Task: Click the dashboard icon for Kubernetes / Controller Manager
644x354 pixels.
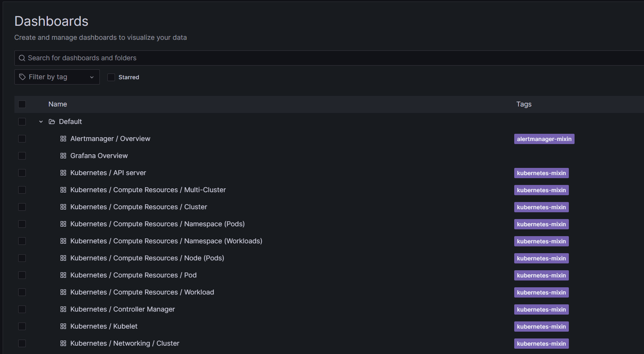Action: click(x=63, y=309)
